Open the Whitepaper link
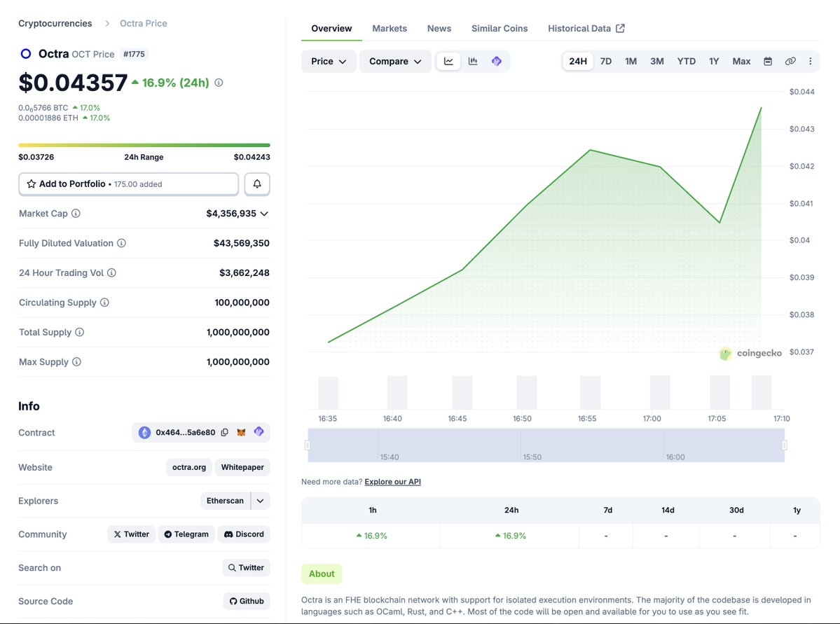This screenshot has width=840, height=624. tap(242, 467)
